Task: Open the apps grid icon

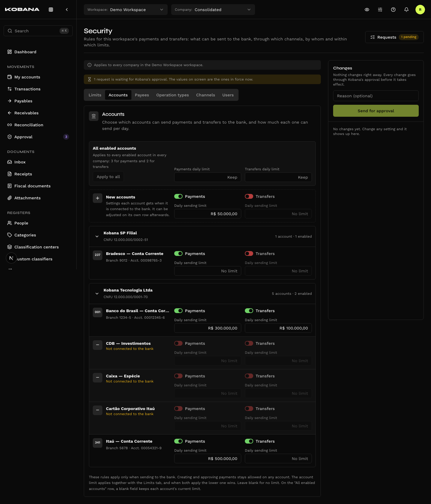Action: click(x=51, y=10)
